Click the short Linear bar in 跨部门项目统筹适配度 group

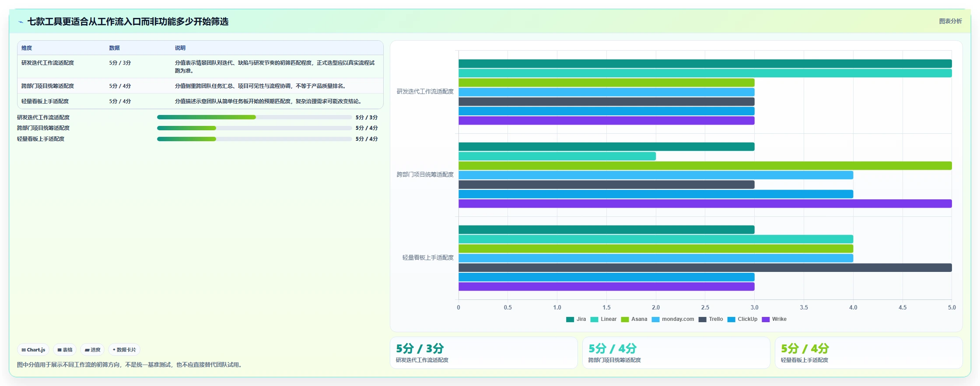coord(557,156)
